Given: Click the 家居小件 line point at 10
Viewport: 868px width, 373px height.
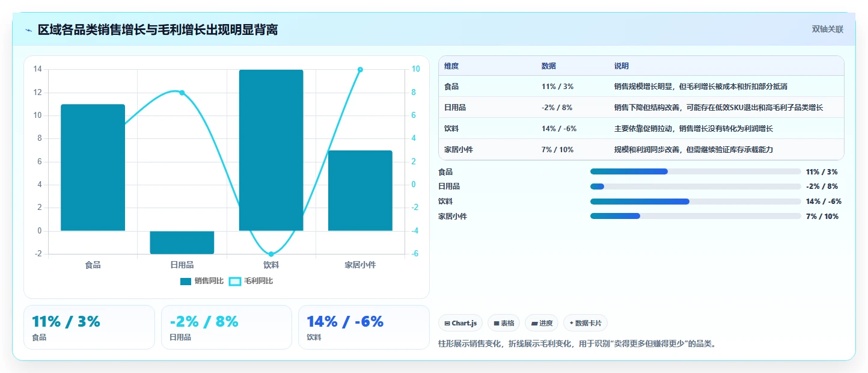Looking at the screenshot, I should pos(360,70).
